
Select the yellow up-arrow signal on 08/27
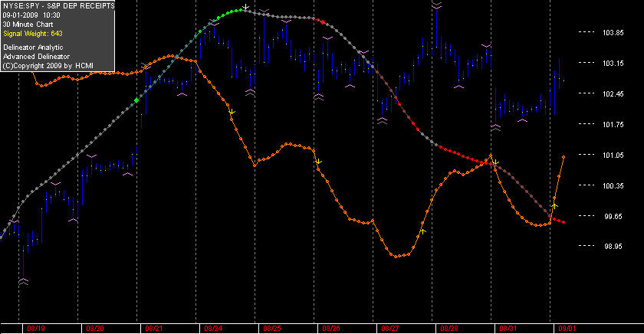pyautogui.click(x=422, y=232)
